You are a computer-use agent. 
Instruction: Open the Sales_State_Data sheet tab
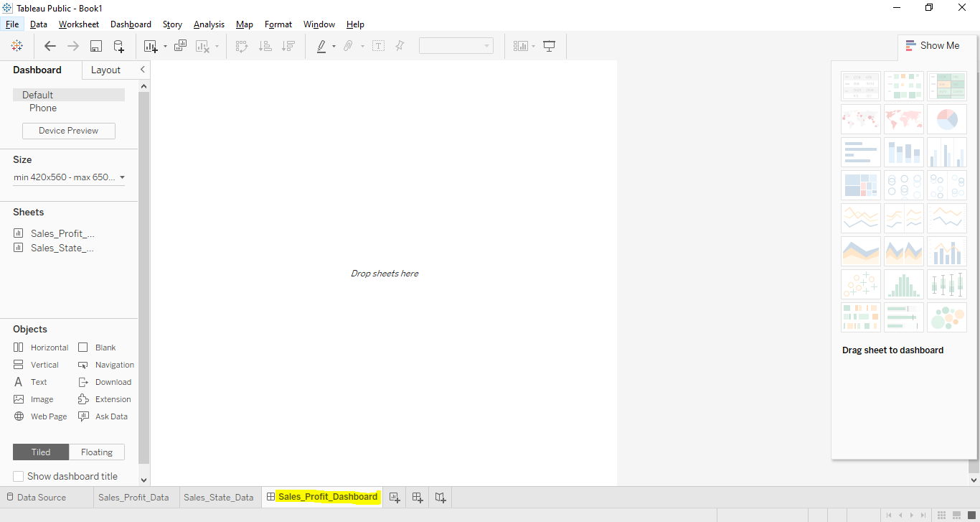(219, 497)
